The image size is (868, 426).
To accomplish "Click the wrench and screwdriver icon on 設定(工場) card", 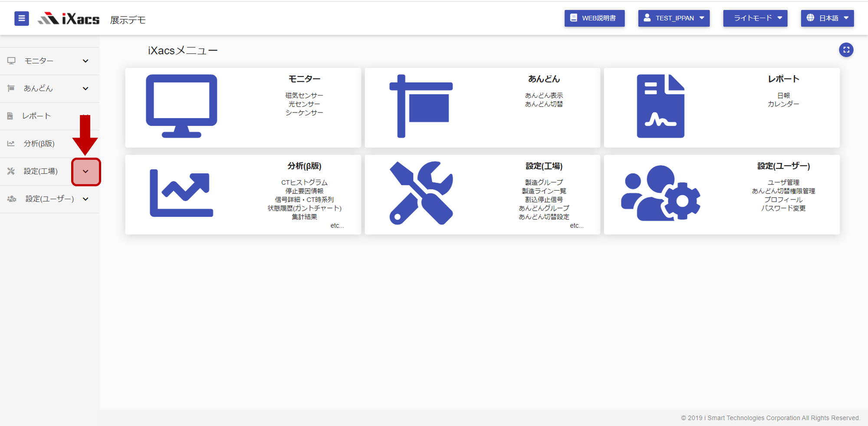I will pyautogui.click(x=421, y=193).
